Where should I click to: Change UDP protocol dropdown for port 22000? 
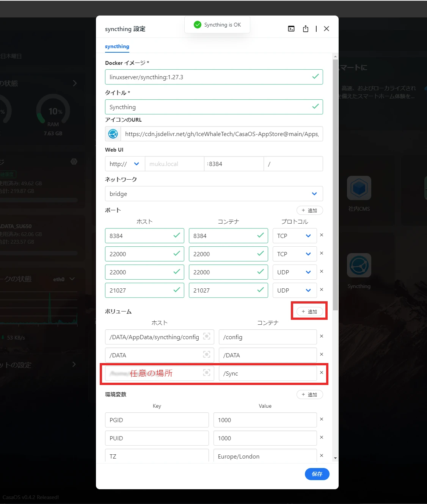pyautogui.click(x=295, y=272)
